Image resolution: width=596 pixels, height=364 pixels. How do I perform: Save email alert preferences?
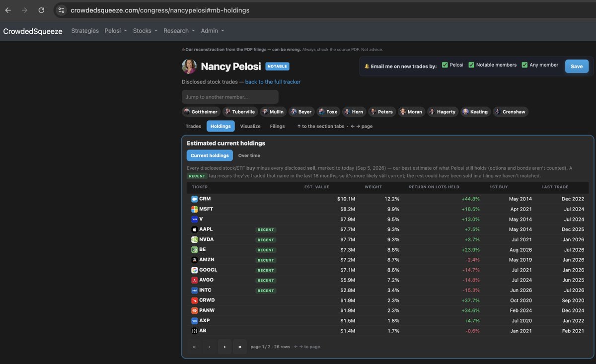pyautogui.click(x=577, y=66)
